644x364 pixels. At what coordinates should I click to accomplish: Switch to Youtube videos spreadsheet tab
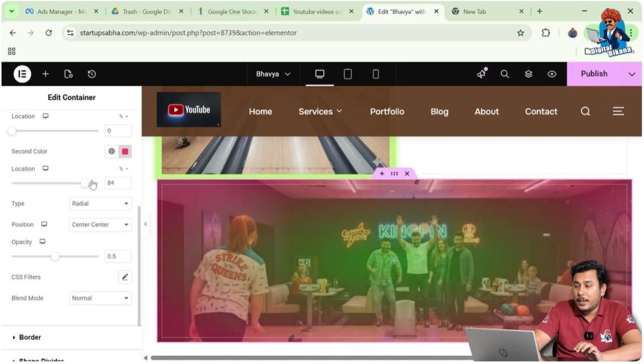[x=317, y=11]
